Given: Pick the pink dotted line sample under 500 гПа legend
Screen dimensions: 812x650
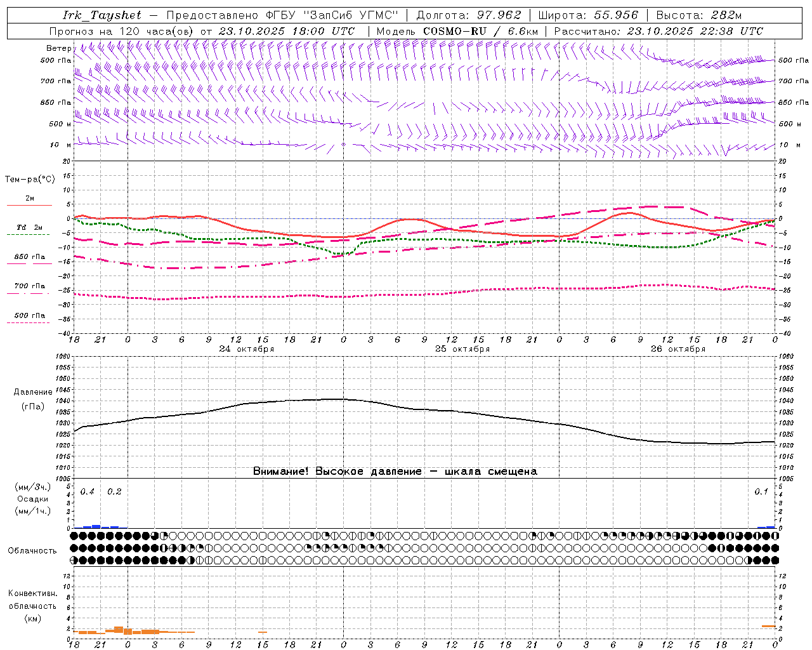Looking at the screenshot, I should pos(28,322).
